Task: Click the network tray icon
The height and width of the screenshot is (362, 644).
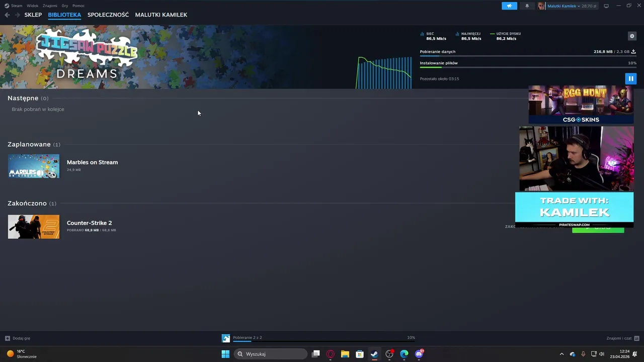Action: (x=594, y=354)
